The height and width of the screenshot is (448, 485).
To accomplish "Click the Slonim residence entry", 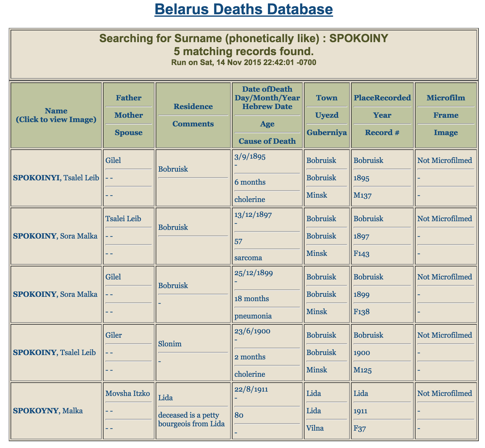I will point(170,344).
